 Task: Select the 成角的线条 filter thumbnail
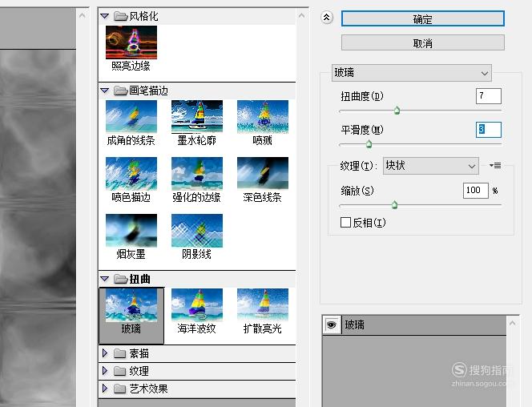tap(131, 116)
